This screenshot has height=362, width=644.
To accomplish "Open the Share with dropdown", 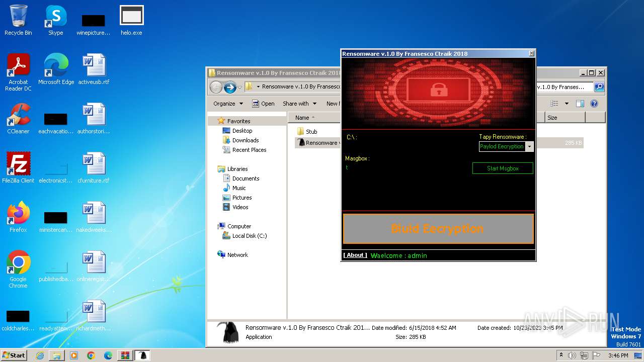I will [x=300, y=104].
